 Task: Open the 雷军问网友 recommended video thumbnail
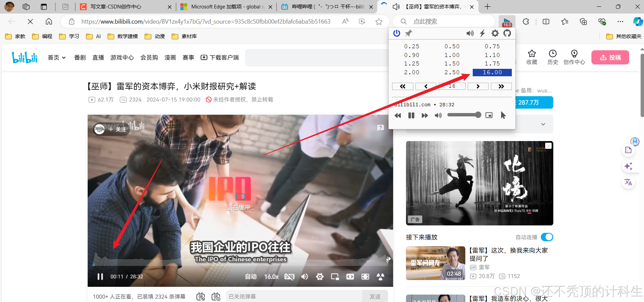click(435, 263)
